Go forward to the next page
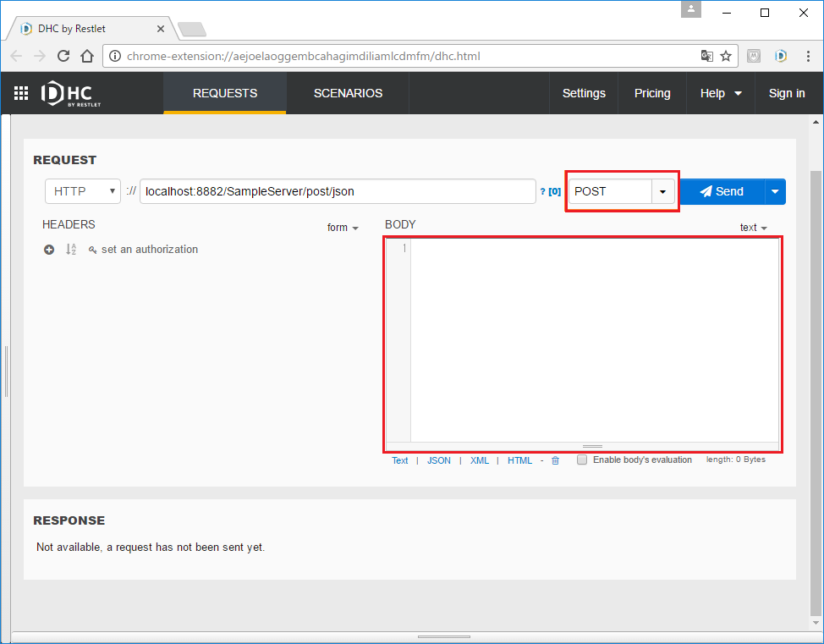The width and height of the screenshot is (824, 644). pos(40,56)
